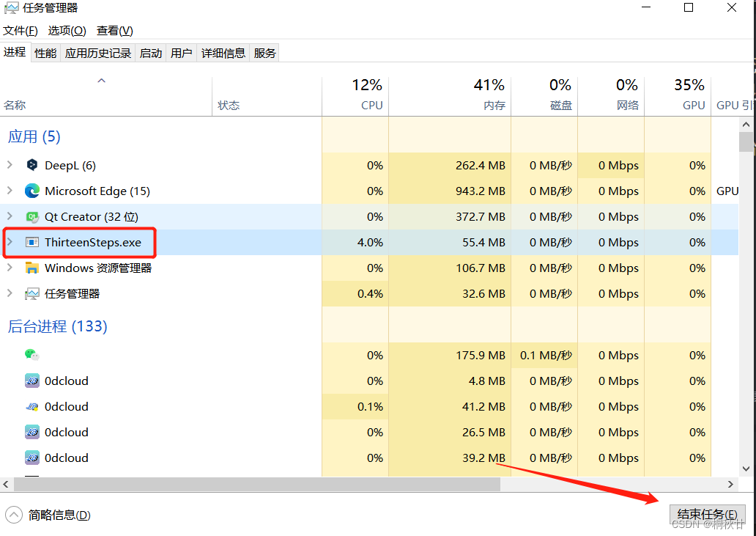Click the 943.2 MB memory value

pyautogui.click(x=481, y=191)
